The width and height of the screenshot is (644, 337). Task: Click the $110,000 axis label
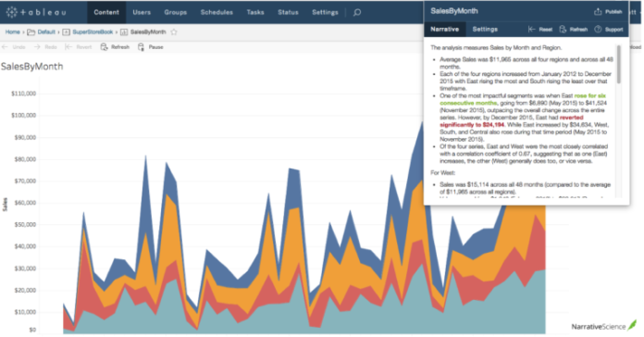tap(24, 94)
